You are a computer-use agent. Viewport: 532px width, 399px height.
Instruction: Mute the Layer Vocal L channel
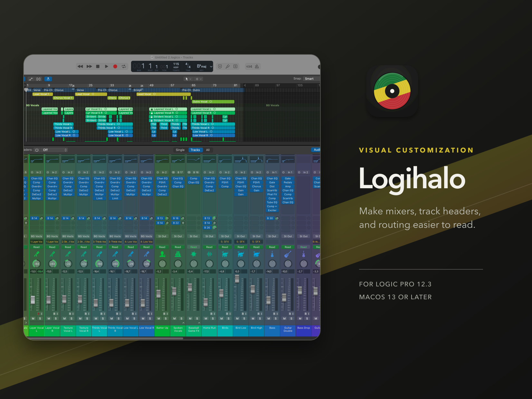(x=33, y=319)
